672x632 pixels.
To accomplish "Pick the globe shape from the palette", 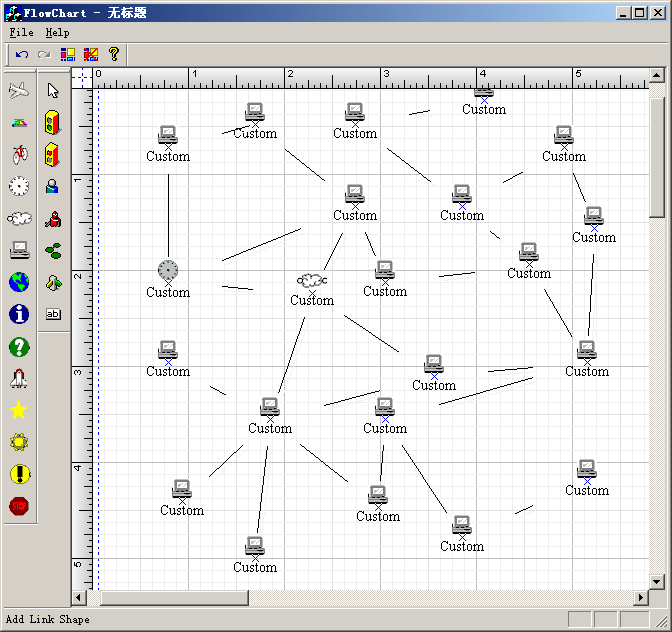I will (x=18, y=283).
